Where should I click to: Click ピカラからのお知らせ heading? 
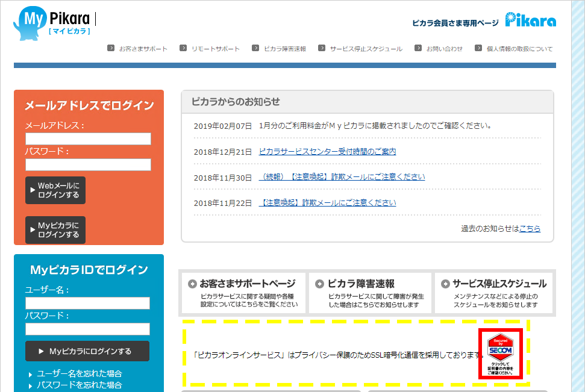[x=236, y=101]
